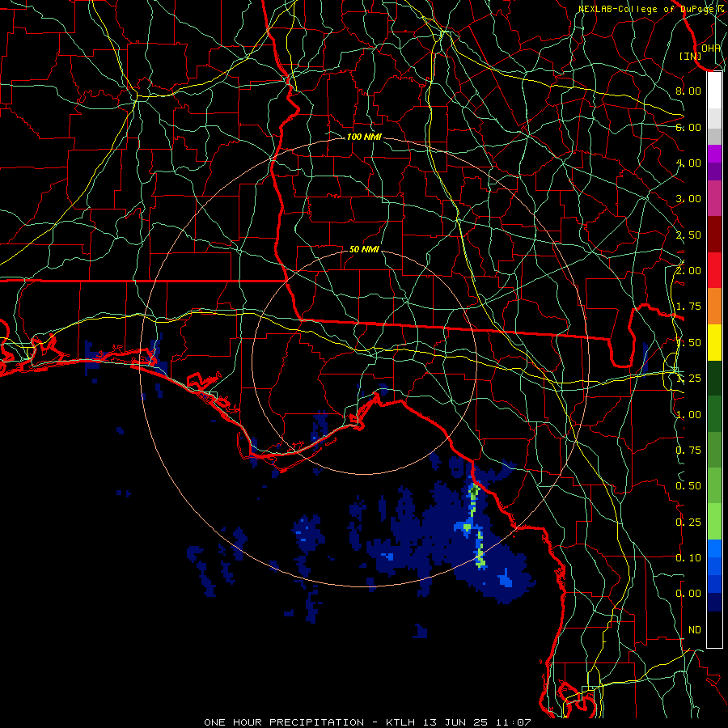This screenshot has width=728, height=728.
Task: Click the 50 NMI range ring label
Action: (364, 249)
